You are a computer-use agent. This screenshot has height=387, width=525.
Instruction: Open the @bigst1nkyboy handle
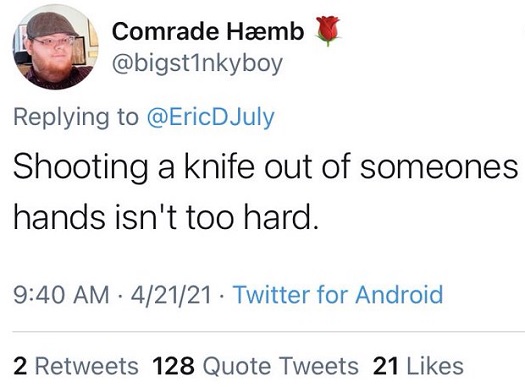point(198,64)
